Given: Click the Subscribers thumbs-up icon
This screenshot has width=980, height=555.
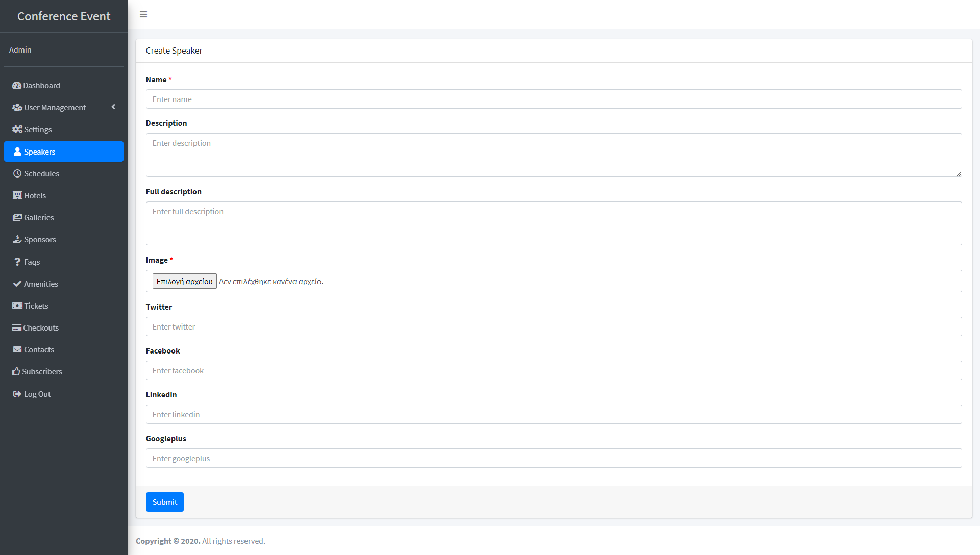Looking at the screenshot, I should coord(16,372).
